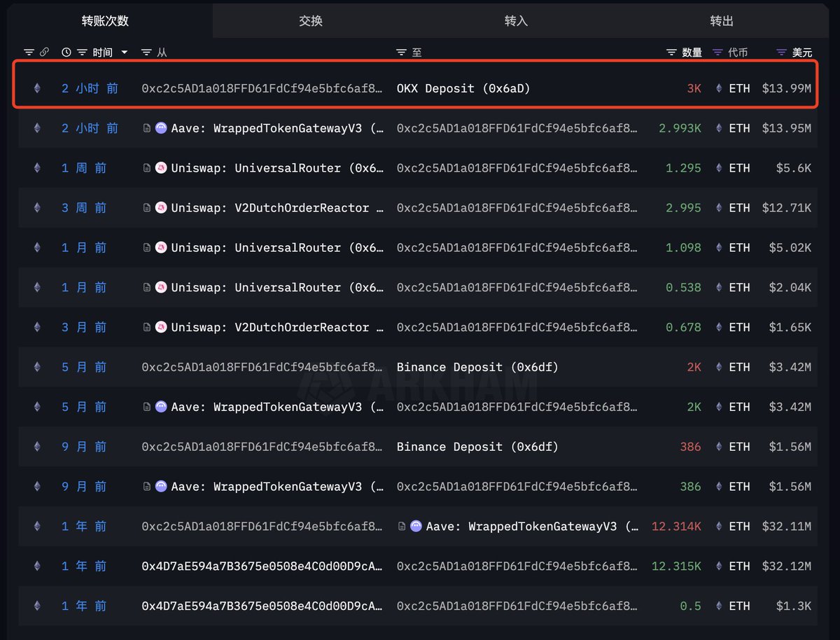Open the Aave WrappedTokenGatewayV3 recipient in the 12.314K row

point(532,527)
